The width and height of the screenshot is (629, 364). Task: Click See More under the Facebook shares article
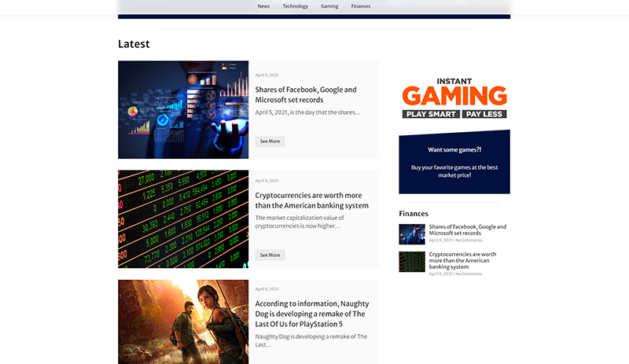pyautogui.click(x=270, y=142)
